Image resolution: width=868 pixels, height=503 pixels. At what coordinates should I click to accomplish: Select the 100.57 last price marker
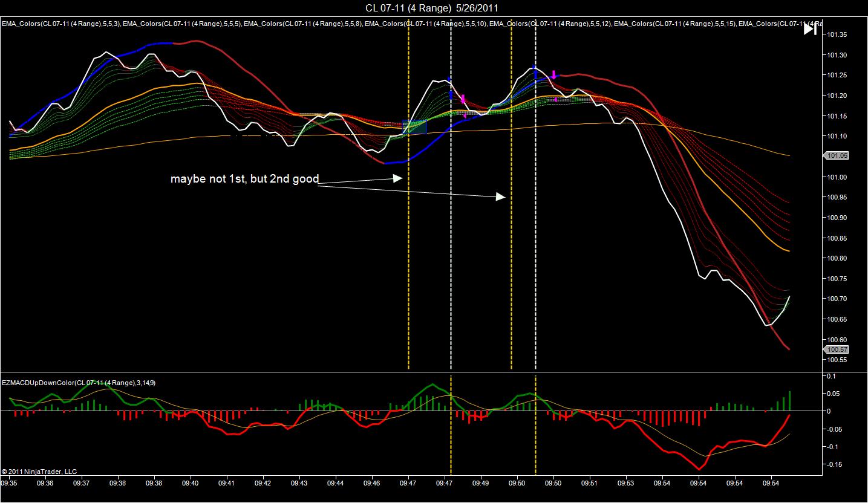[x=836, y=349]
